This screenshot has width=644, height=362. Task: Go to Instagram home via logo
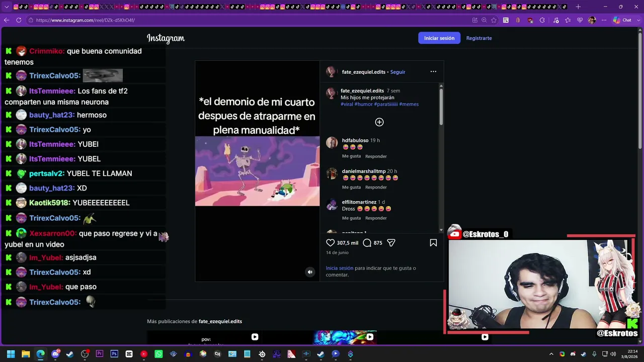(x=166, y=38)
